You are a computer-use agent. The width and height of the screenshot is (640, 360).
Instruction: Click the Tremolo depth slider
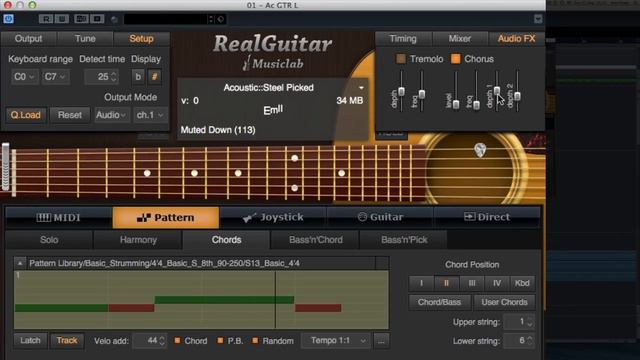click(x=401, y=91)
